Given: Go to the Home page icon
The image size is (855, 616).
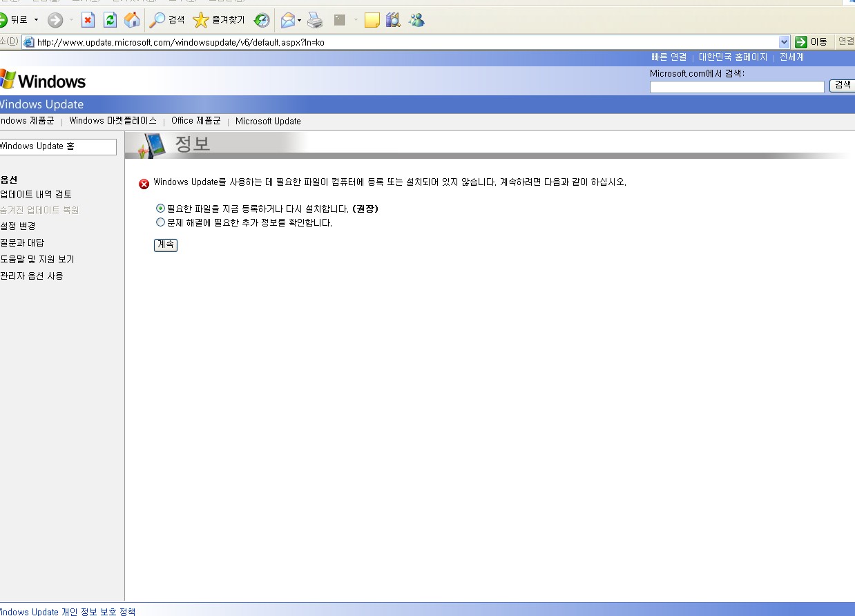Looking at the screenshot, I should click(132, 20).
